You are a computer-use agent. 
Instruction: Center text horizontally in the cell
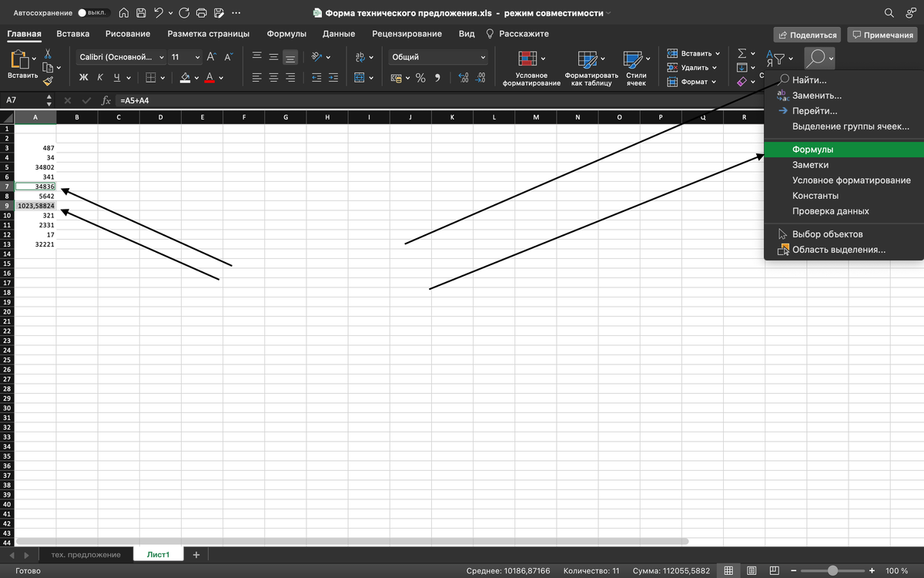tap(273, 77)
